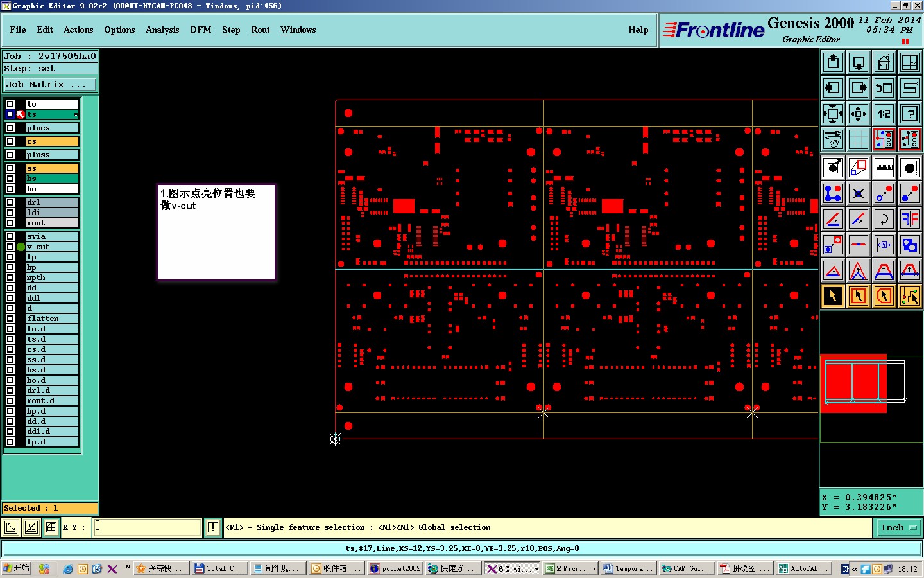924x578 pixels.
Task: Select the 'plnss' layer name
Action: pos(52,155)
